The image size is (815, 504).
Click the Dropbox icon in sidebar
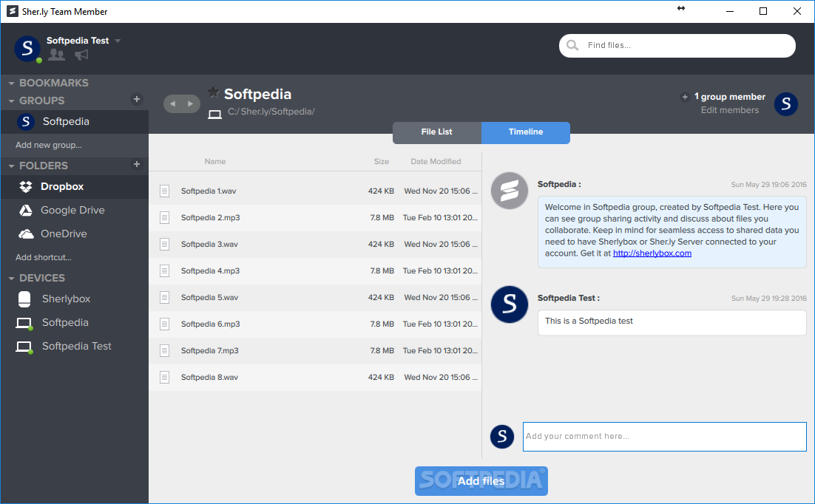coord(25,186)
